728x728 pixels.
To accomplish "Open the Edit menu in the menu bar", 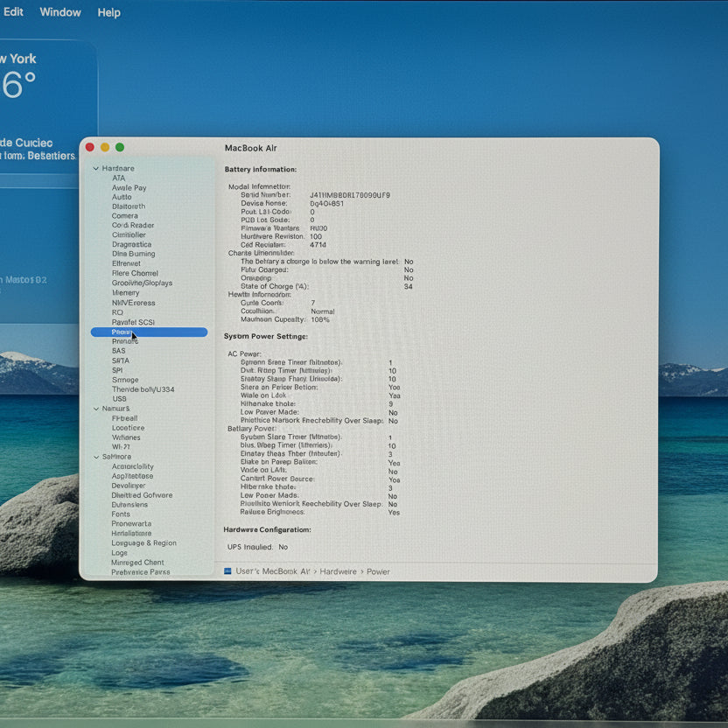I will (x=13, y=11).
